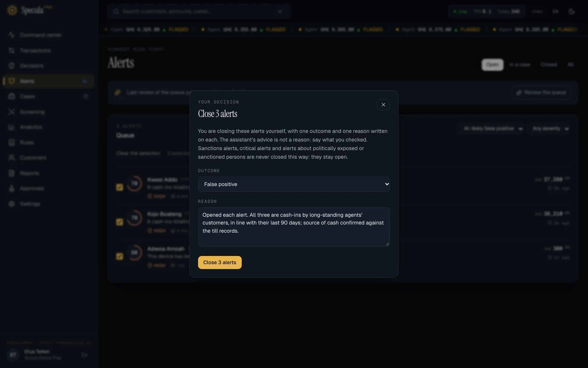Go to Transactions in the sidebar
This screenshot has width=588, height=368.
click(x=49, y=50)
